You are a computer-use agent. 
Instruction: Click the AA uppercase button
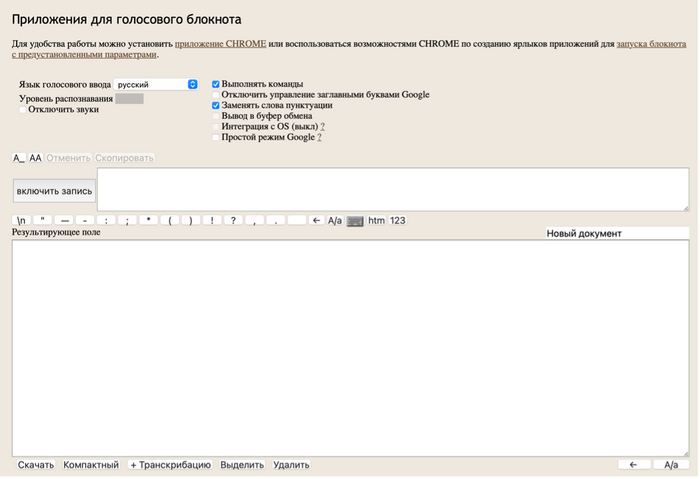pyautogui.click(x=35, y=158)
